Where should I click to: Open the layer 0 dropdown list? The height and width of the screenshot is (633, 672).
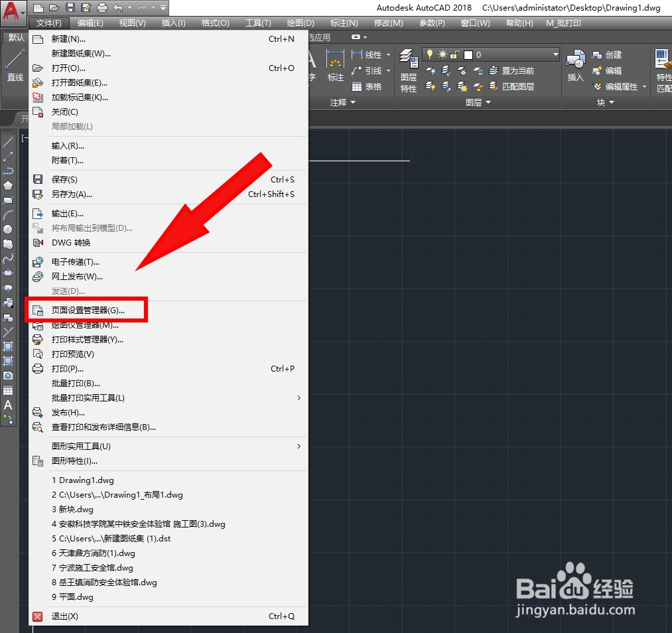click(x=555, y=54)
